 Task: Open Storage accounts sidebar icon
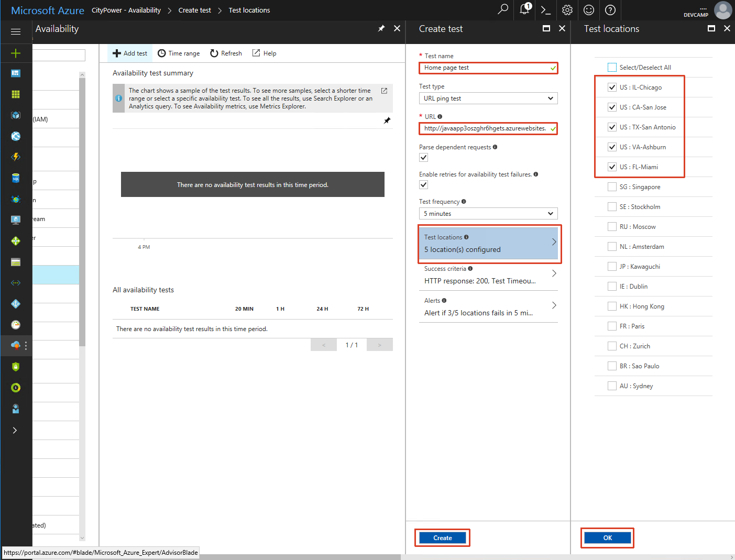16,262
